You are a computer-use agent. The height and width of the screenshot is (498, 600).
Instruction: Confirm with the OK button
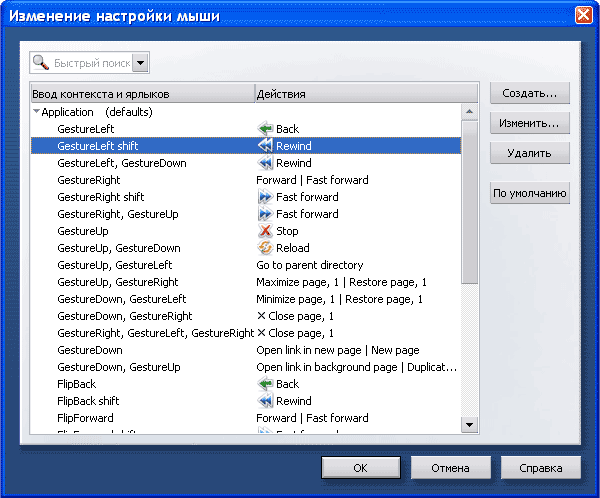pos(361,468)
